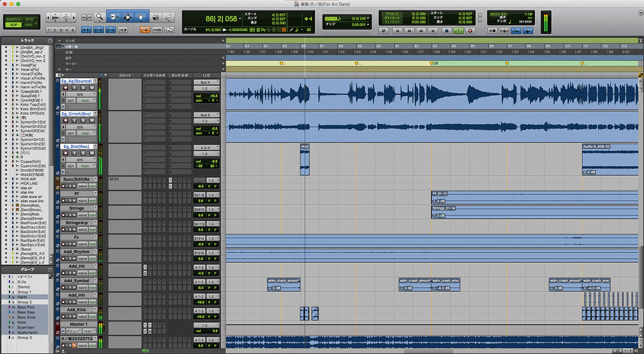Select the Zoomer magnifier tool
This screenshot has width=644, height=354.
[x=99, y=17]
